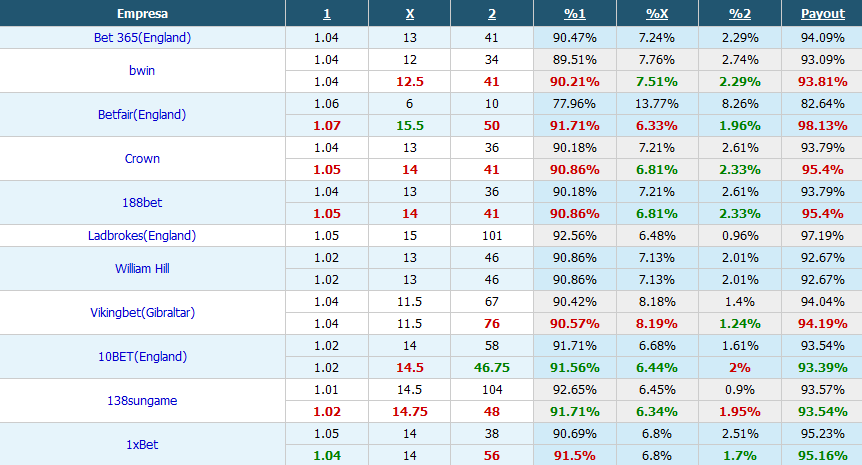This screenshot has width=862, height=465.
Task: Click 1xBet value 91.5%
Action: coord(574,456)
